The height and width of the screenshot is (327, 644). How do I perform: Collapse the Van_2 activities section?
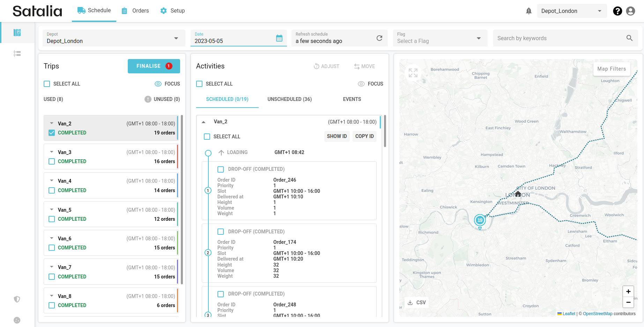[x=203, y=122]
